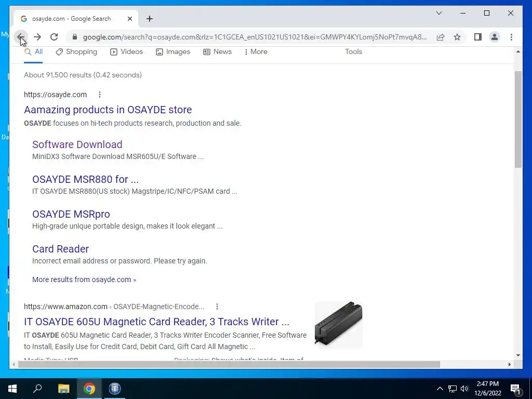Open a new tab with the plus button
The image size is (532, 399).
pyautogui.click(x=150, y=19)
